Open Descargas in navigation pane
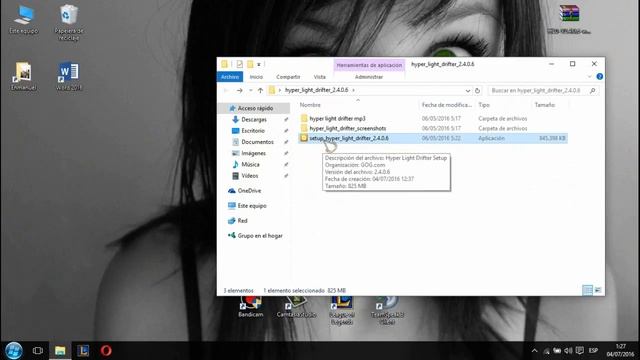The height and width of the screenshot is (360, 640). (254, 120)
